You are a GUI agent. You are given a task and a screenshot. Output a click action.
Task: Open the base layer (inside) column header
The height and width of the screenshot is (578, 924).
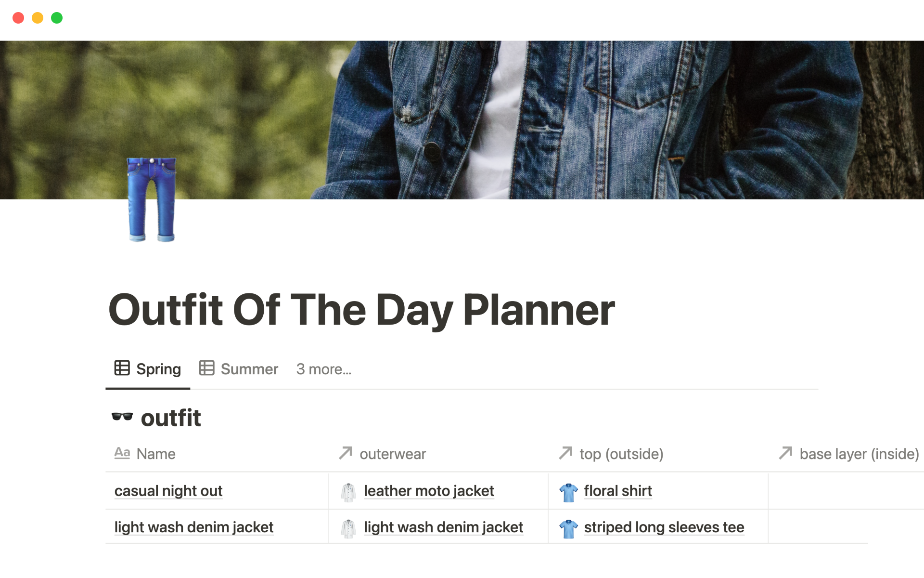click(859, 454)
